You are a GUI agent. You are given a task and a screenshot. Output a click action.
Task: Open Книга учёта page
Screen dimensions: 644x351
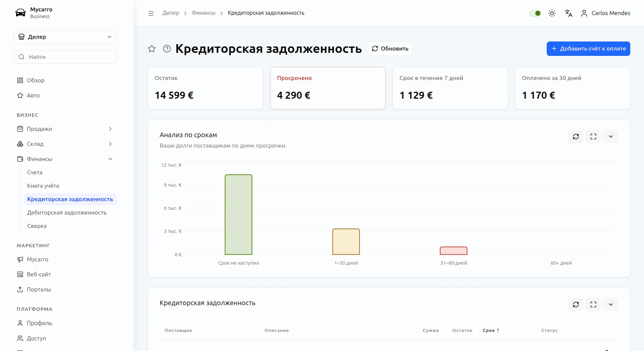pos(70,186)
